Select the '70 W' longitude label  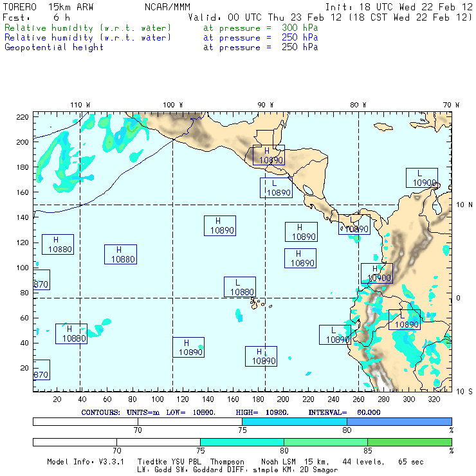tap(451, 105)
